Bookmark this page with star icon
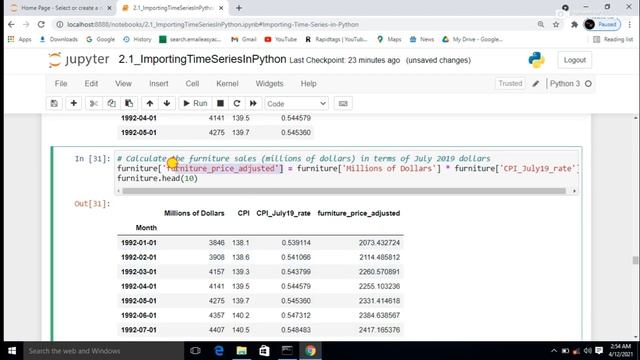This screenshot has width=640, height=360. 556,24
